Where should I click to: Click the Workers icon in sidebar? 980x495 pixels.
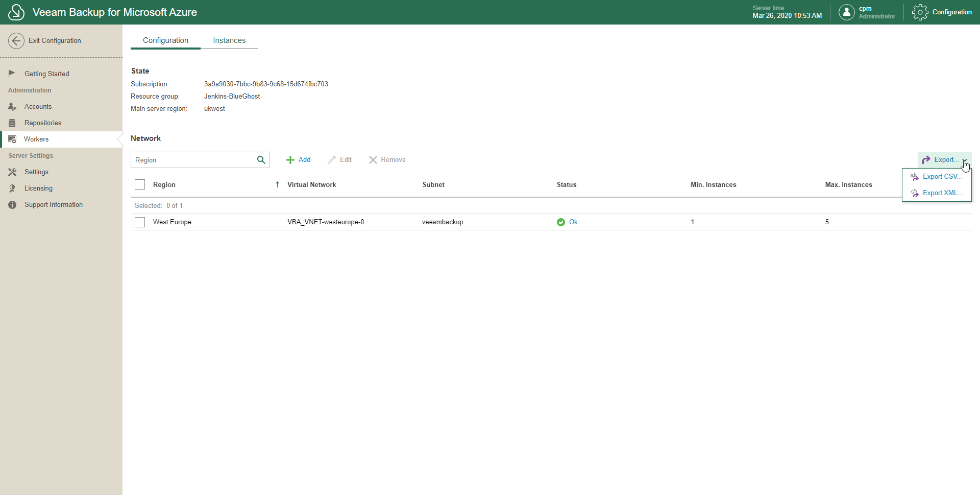coord(12,139)
